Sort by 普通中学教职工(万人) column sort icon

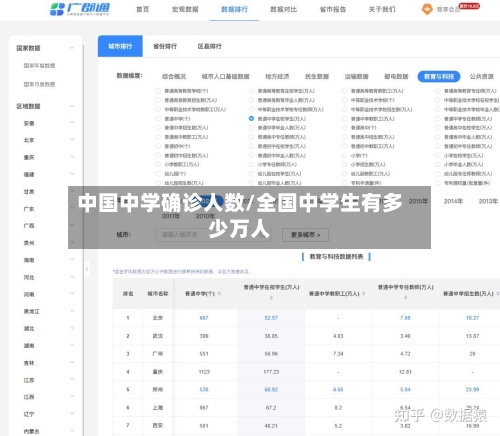364,294
